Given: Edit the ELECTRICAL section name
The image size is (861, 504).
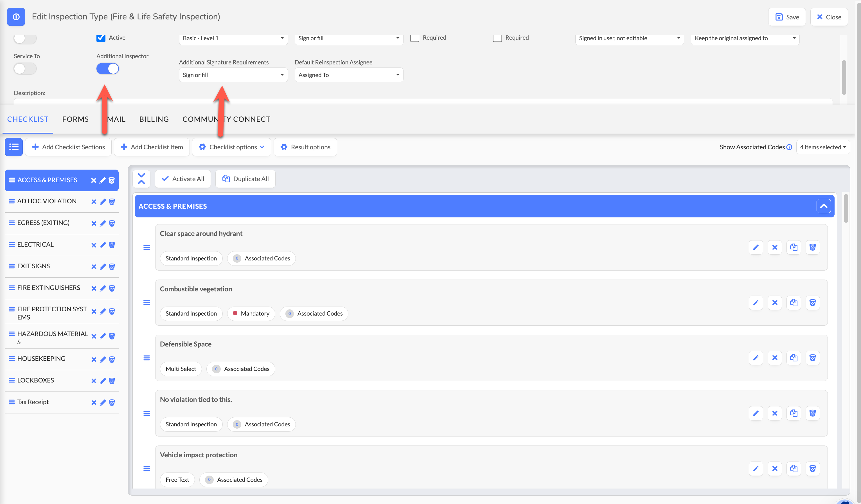Looking at the screenshot, I should 103,245.
